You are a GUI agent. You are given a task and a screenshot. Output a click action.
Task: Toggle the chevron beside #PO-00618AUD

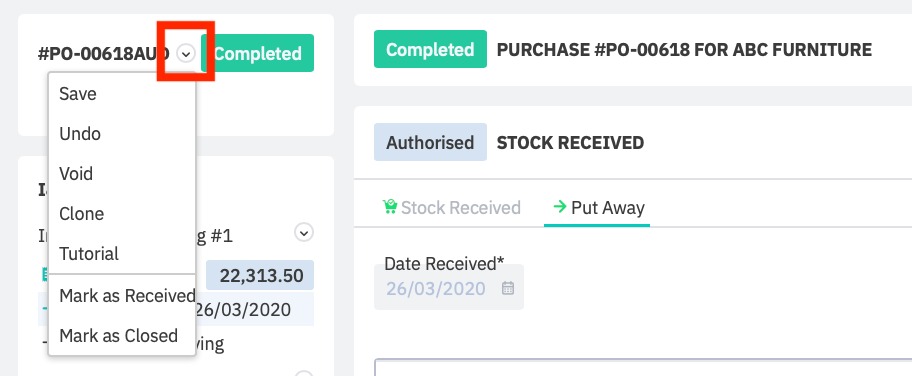tap(186, 54)
